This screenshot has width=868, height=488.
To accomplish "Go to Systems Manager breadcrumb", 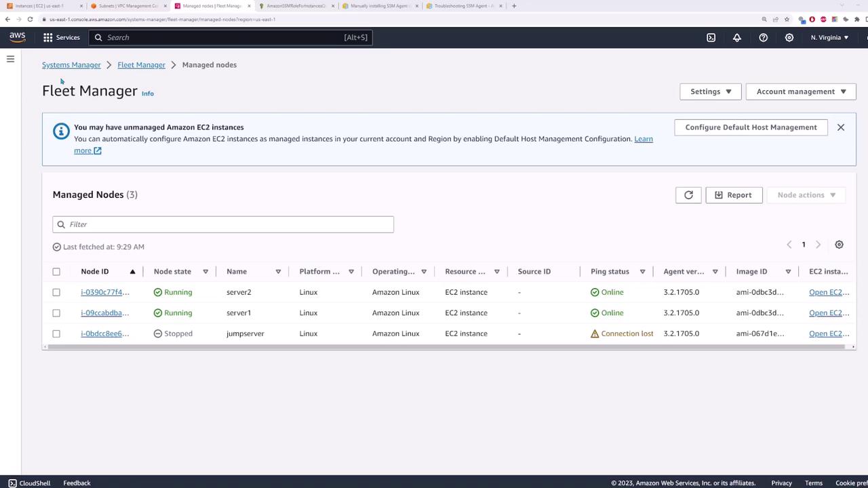I will pyautogui.click(x=71, y=65).
